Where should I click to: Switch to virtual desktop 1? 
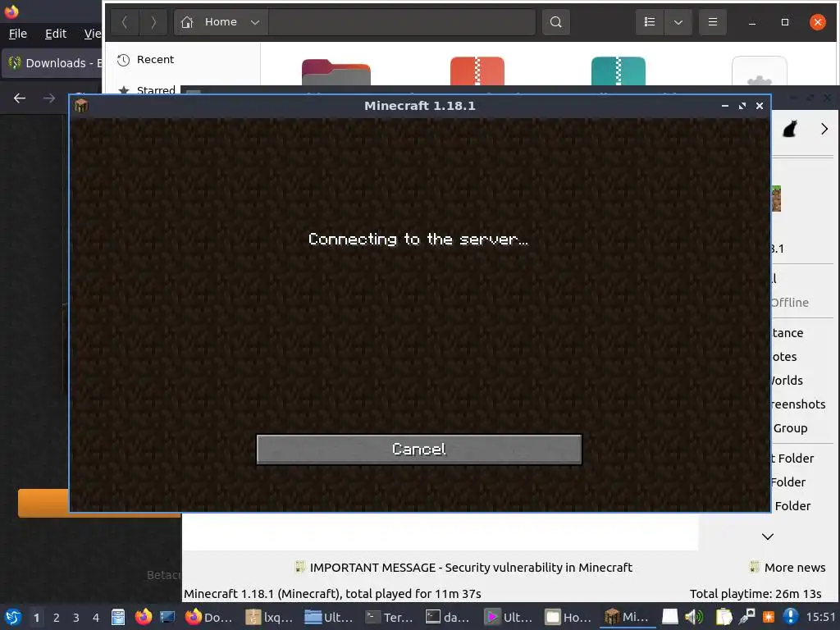(x=36, y=617)
